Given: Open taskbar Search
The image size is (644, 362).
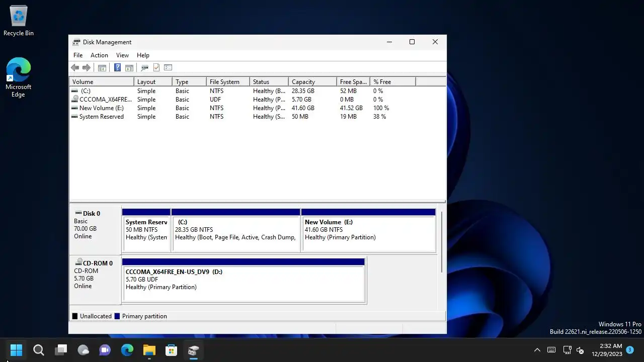Looking at the screenshot, I should 39,350.
